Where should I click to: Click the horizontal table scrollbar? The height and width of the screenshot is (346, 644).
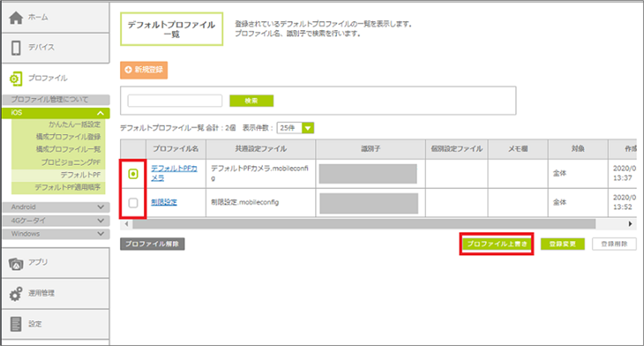[363, 224]
